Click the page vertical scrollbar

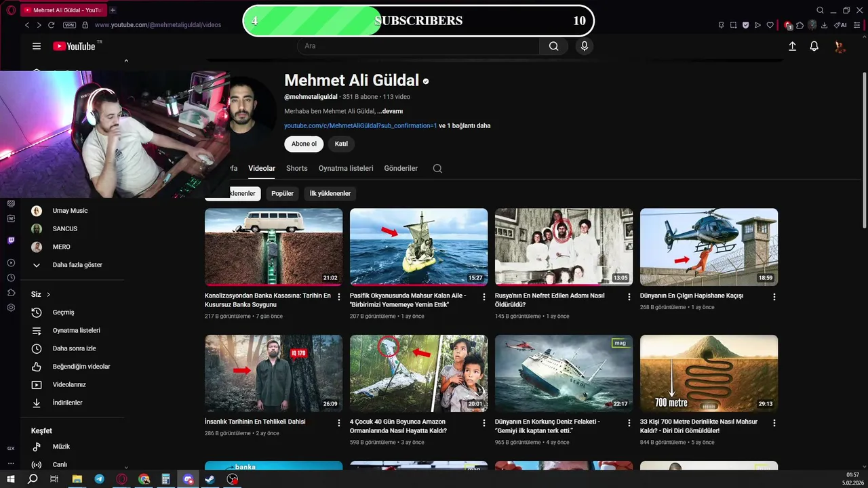click(x=864, y=149)
